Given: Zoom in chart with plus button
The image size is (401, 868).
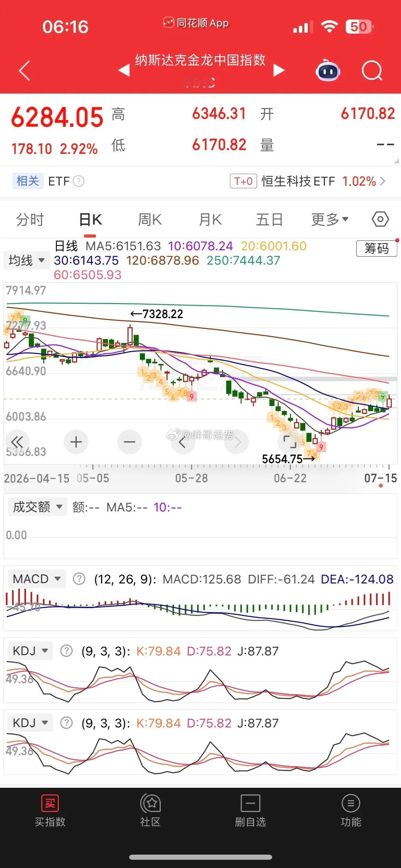Looking at the screenshot, I should click(76, 442).
